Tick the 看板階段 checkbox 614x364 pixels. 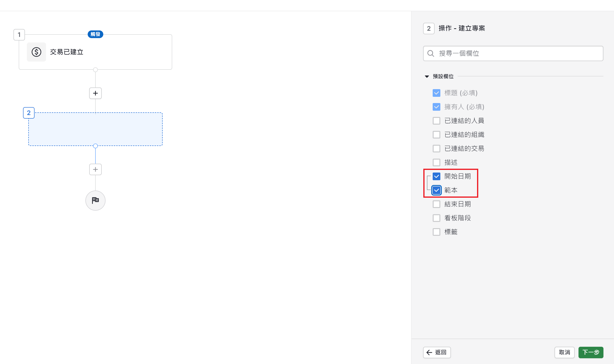[x=436, y=218]
